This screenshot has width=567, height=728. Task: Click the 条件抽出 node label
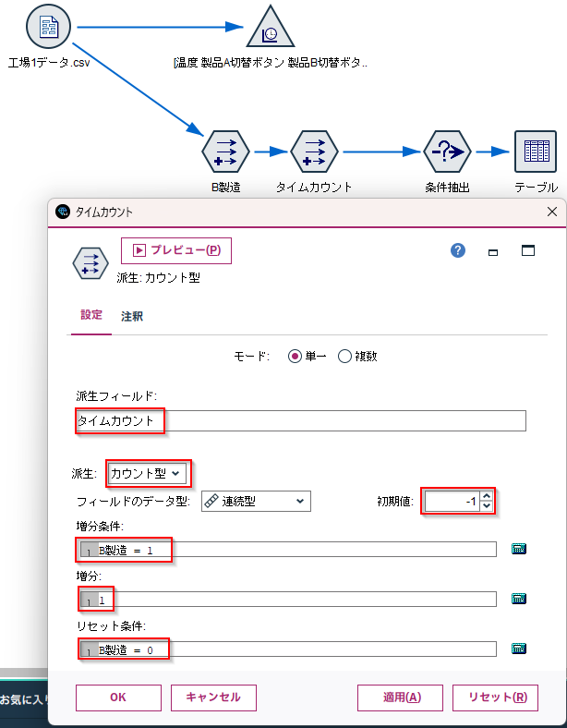pyautogui.click(x=447, y=188)
